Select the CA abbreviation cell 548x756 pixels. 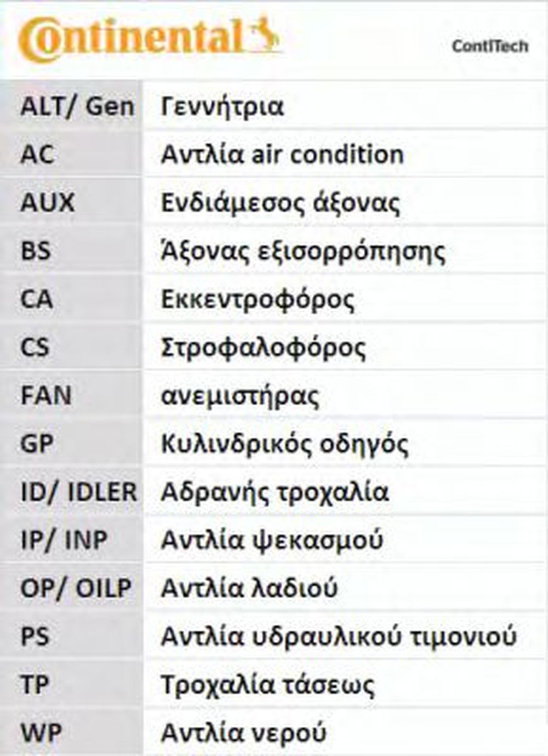(x=37, y=299)
